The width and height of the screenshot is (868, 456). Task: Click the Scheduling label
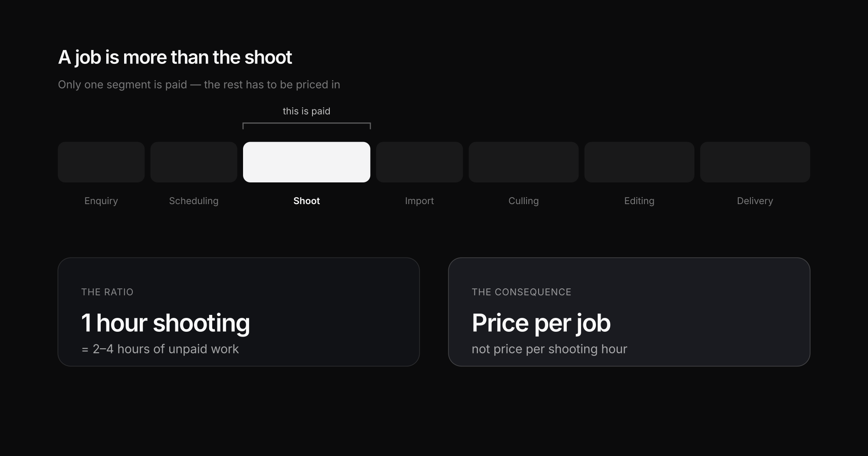[194, 201]
